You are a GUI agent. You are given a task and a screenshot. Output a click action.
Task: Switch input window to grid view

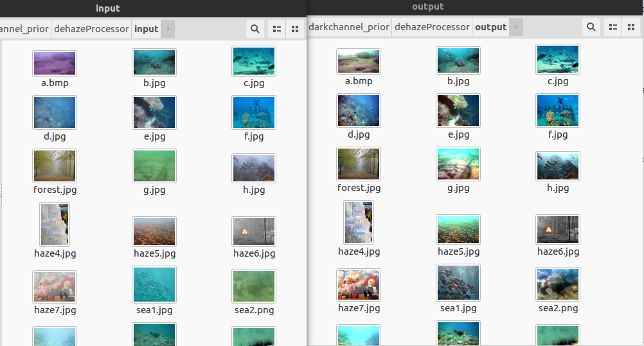[295, 29]
